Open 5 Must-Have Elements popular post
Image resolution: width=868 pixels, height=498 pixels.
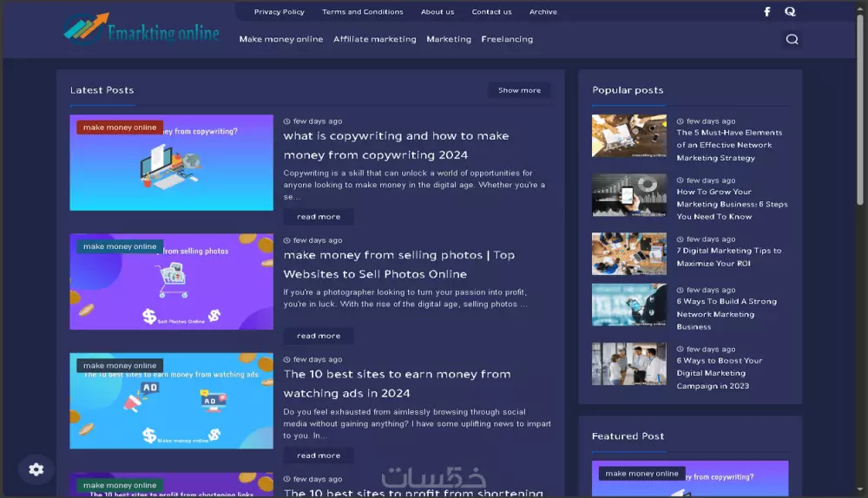pos(729,145)
